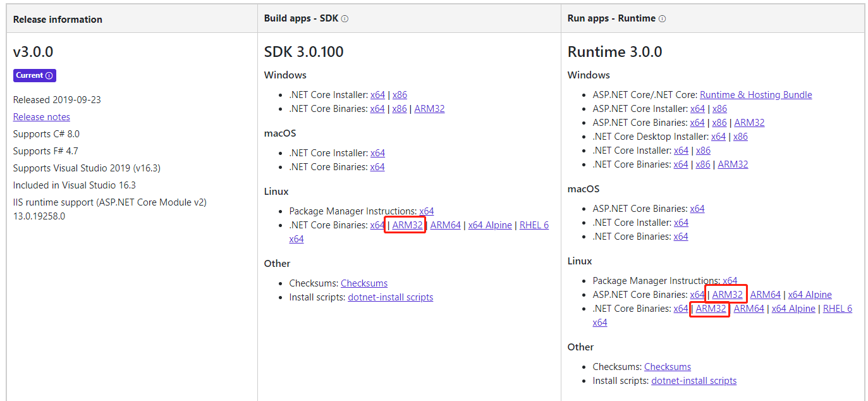Download Runtime macOS .NET Core Installer x64
The width and height of the screenshot is (868, 401).
pos(681,223)
